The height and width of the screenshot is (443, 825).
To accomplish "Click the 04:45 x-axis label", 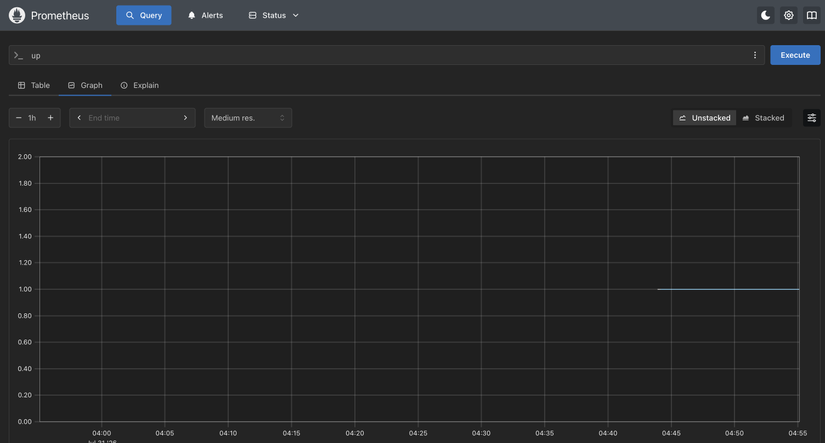I will pos(671,433).
